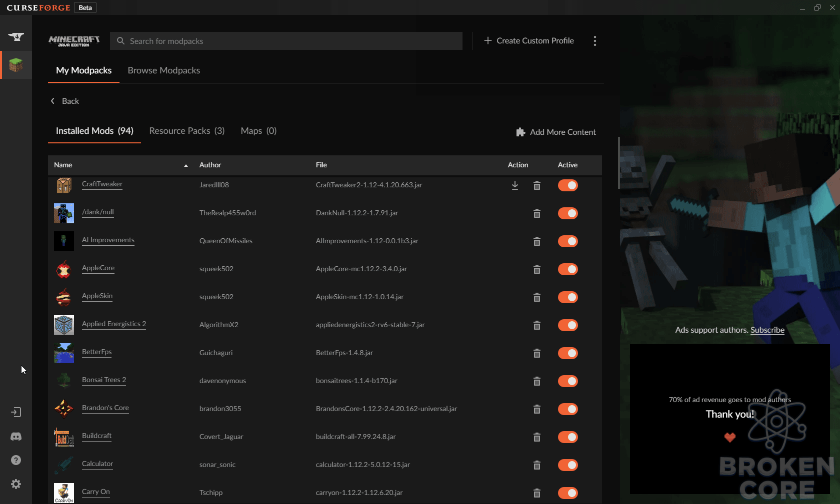Click the CraftTweaker update download icon
840x504 pixels.
[x=515, y=185]
